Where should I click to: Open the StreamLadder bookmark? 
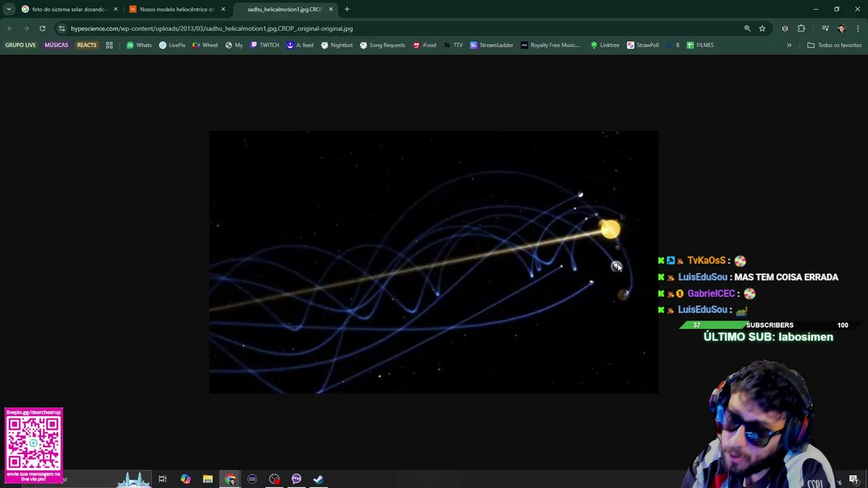tap(492, 45)
